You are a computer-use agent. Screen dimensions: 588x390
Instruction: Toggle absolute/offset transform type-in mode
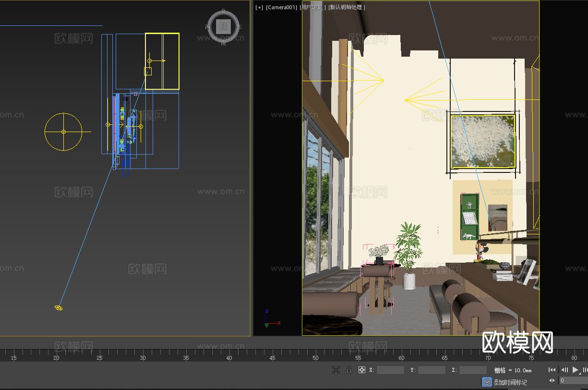(x=361, y=370)
